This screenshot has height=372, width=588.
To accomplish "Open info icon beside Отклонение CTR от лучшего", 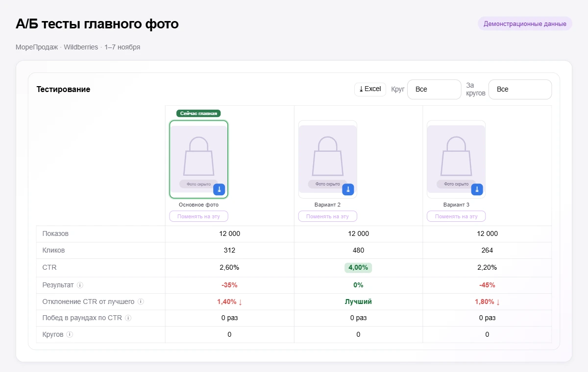I will [x=141, y=302].
